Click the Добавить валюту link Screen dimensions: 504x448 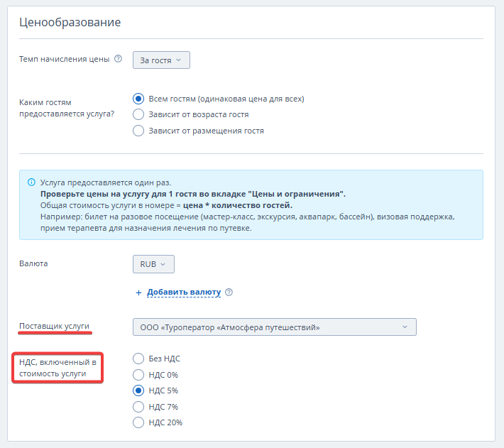pyautogui.click(x=184, y=293)
